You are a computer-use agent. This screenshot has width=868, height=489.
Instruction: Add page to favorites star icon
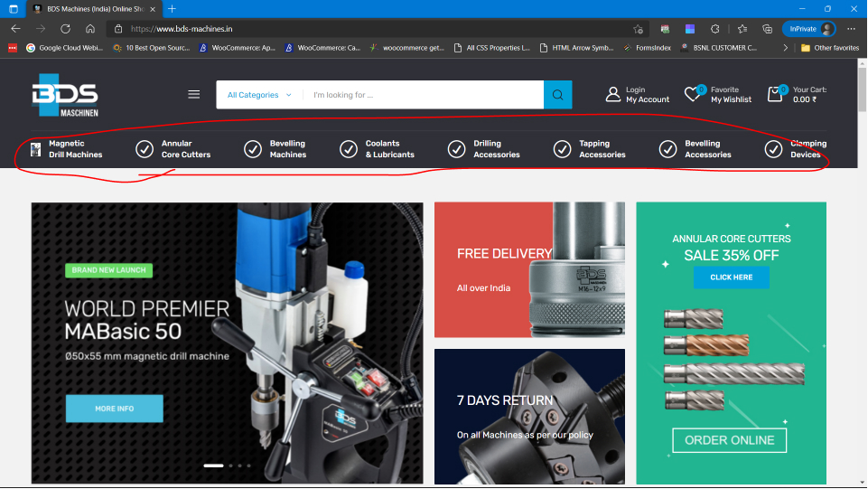coord(639,29)
